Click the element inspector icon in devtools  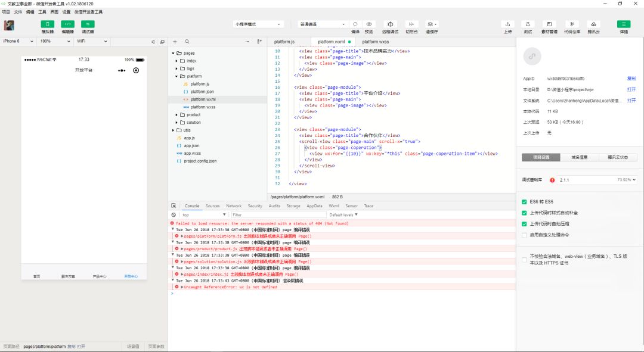174,205
